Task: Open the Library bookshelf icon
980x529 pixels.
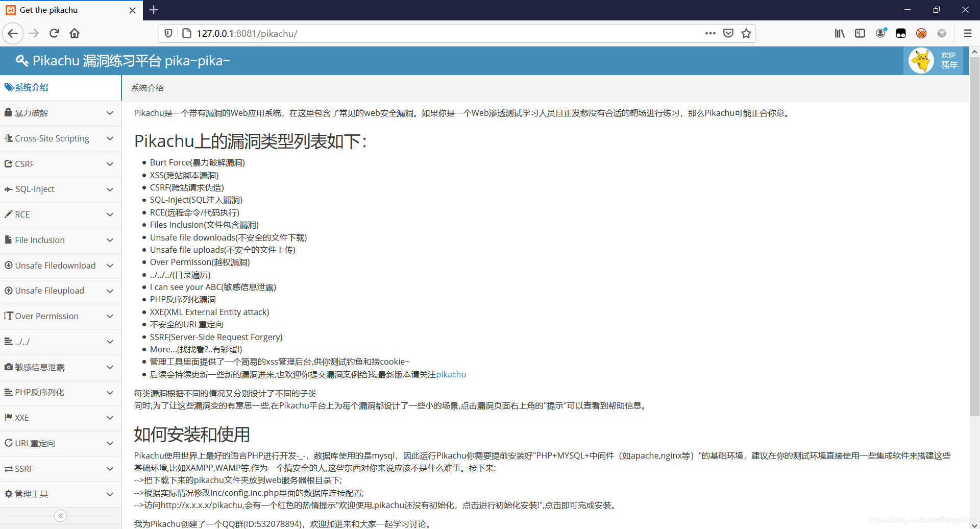Action: pos(840,33)
